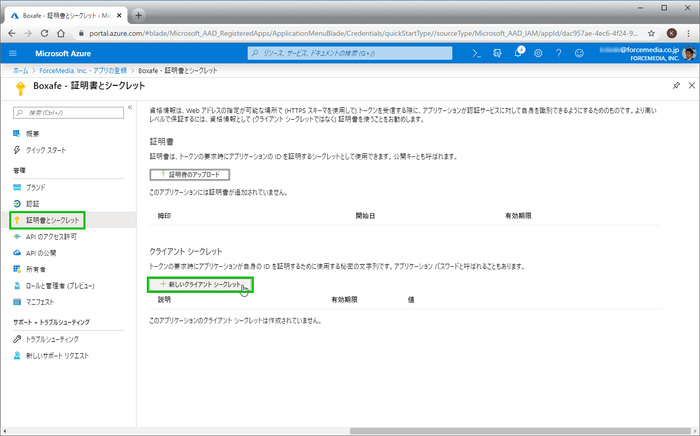Close the Boxafe blade with X

tap(692, 85)
